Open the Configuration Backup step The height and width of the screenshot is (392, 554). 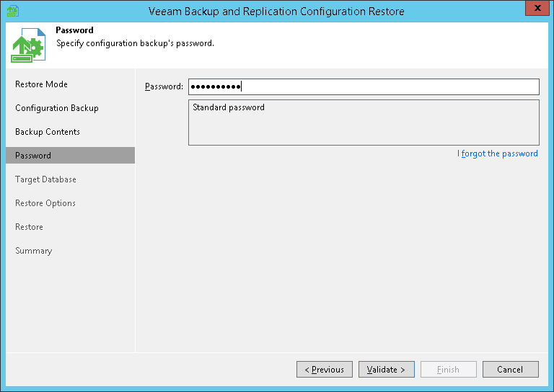click(x=56, y=108)
